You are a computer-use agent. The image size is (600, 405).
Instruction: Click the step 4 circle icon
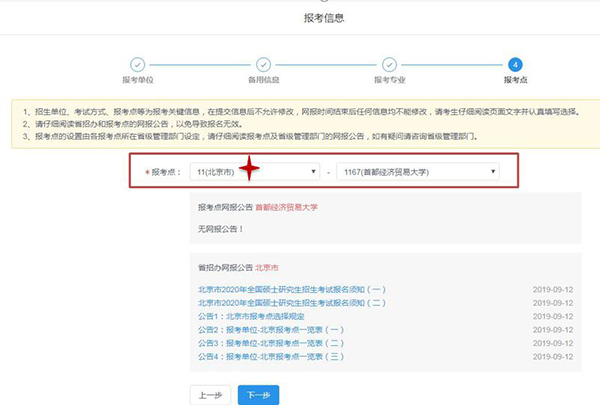pyautogui.click(x=515, y=64)
